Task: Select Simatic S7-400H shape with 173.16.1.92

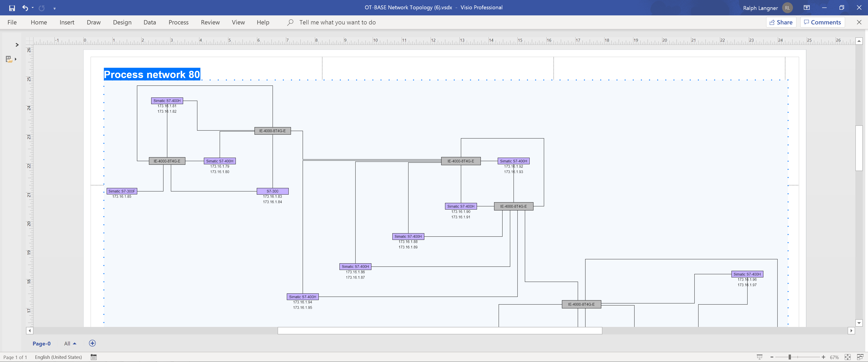Action: click(514, 161)
